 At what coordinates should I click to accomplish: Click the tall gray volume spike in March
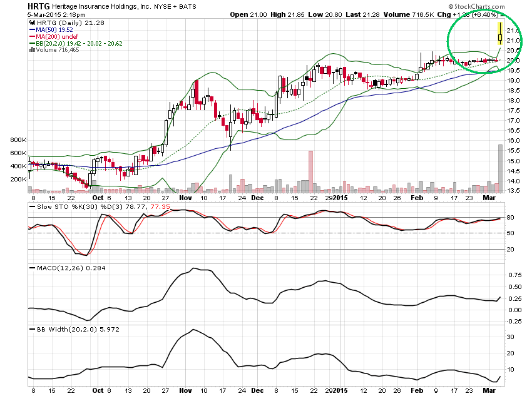(x=500, y=168)
